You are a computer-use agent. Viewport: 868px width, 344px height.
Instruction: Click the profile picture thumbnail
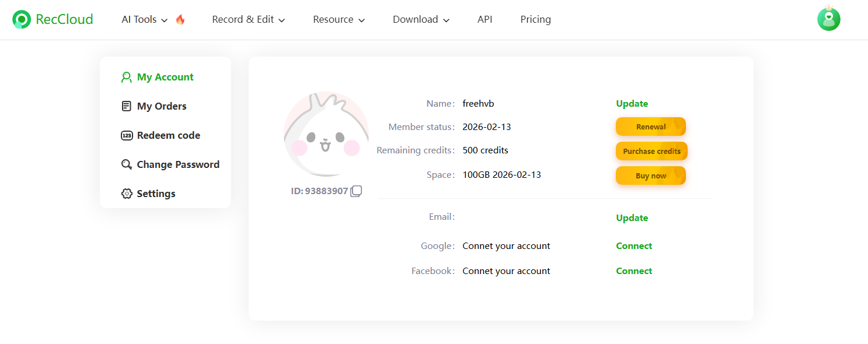[x=326, y=134]
